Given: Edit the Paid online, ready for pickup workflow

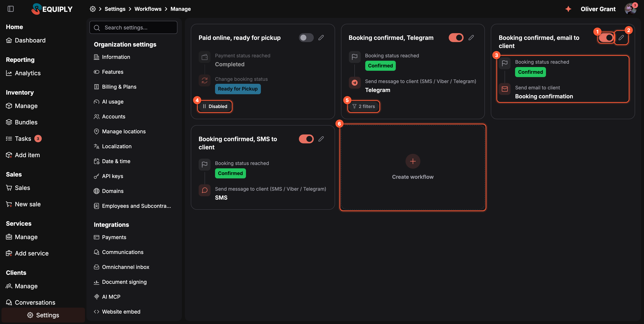Looking at the screenshot, I should click(321, 38).
